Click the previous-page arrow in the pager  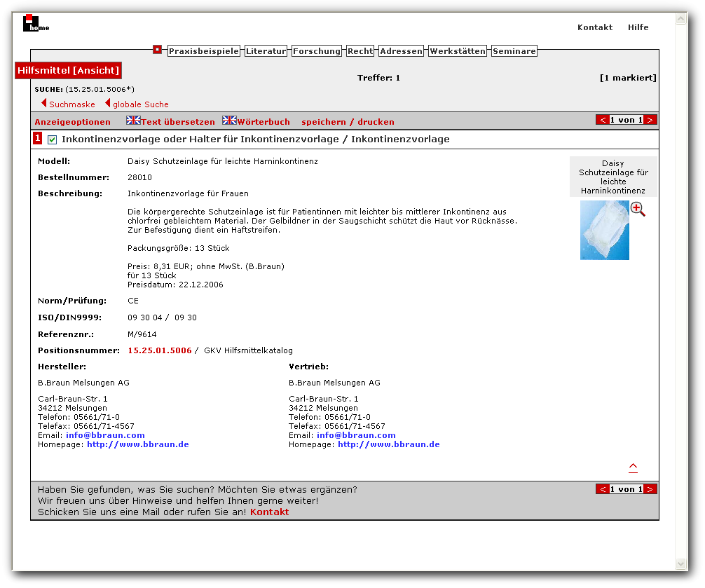604,120
